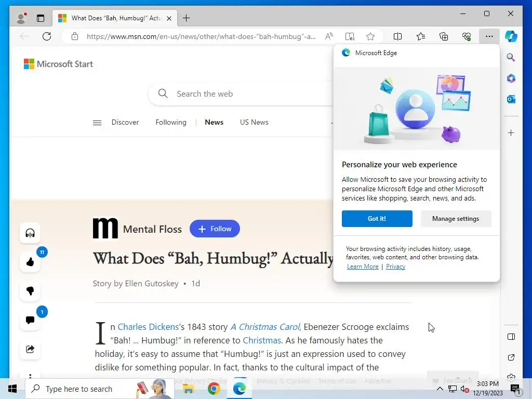Open File Explorer from taskbar
Viewport: 532px width, 399px height.
pos(188,389)
